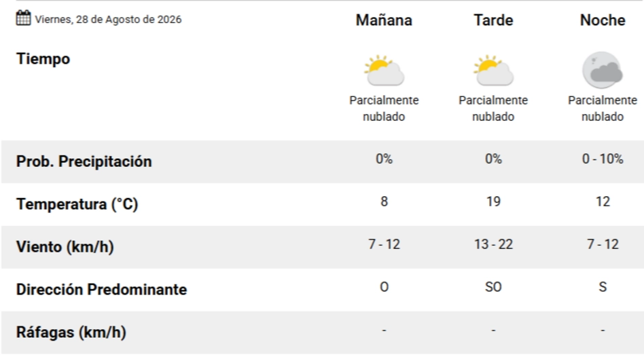Click the Tiempo row label
The image size is (644, 363).
(x=43, y=59)
